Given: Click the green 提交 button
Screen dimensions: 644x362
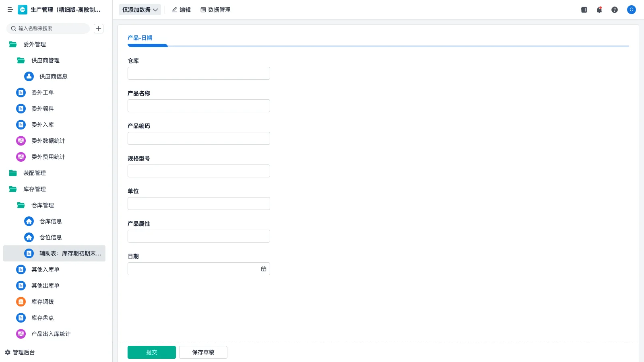Looking at the screenshot, I should pyautogui.click(x=151, y=352).
